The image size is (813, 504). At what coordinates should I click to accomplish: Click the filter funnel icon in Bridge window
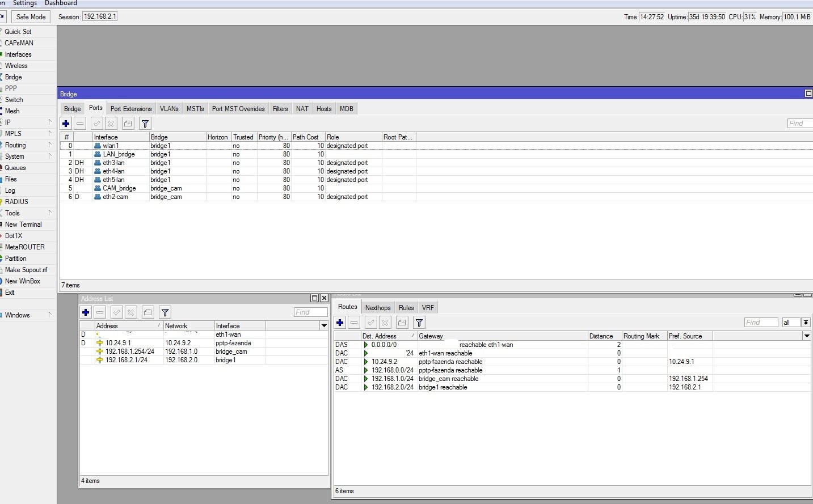145,124
